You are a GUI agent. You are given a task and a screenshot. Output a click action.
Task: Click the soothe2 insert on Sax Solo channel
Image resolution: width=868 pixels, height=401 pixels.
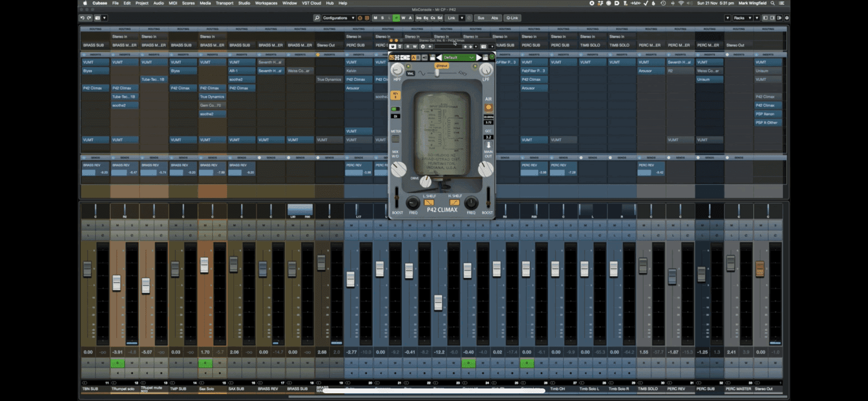coord(212,114)
